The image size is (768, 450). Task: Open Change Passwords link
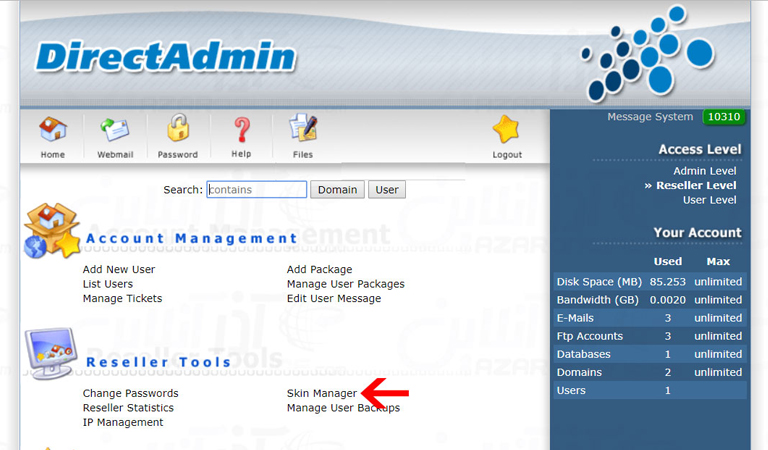pyautogui.click(x=130, y=393)
